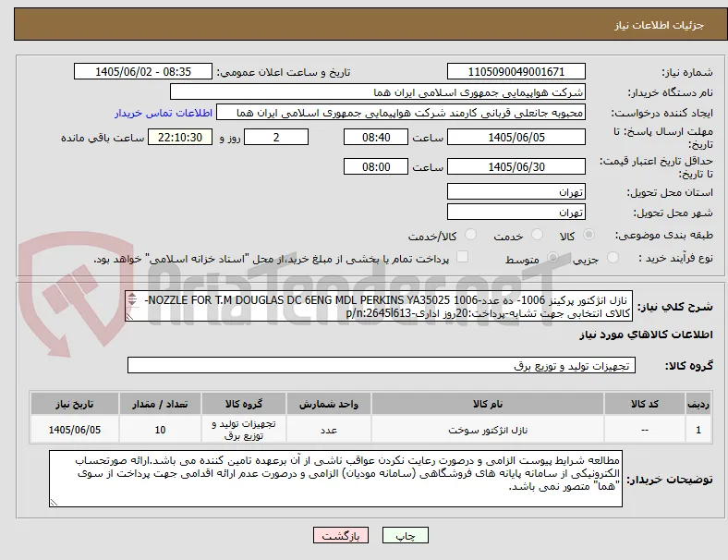Click the price validity date 1405/06/30 field
Viewport: 728px width, 560px height.
[516, 166]
